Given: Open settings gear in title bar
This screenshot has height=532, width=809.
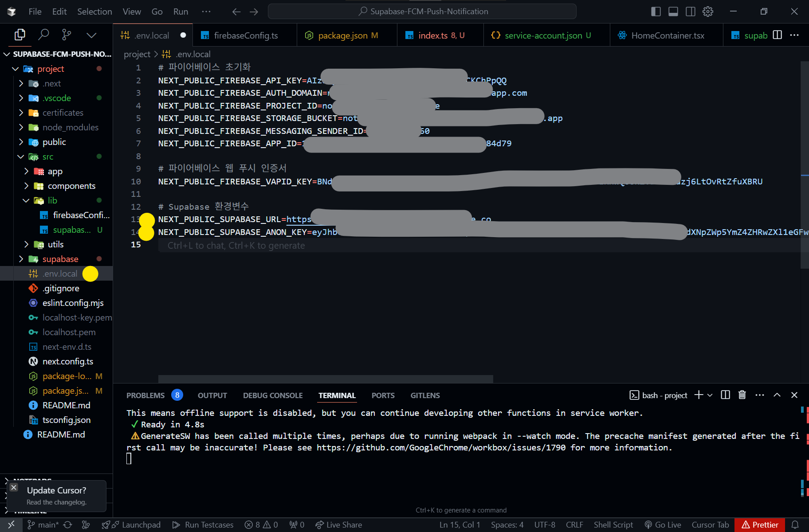Looking at the screenshot, I should click(708, 12).
